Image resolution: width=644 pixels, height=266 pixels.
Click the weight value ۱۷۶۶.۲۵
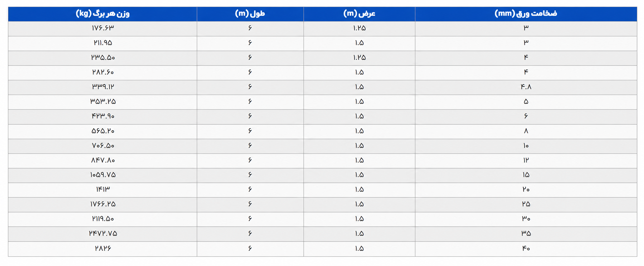pos(103,204)
